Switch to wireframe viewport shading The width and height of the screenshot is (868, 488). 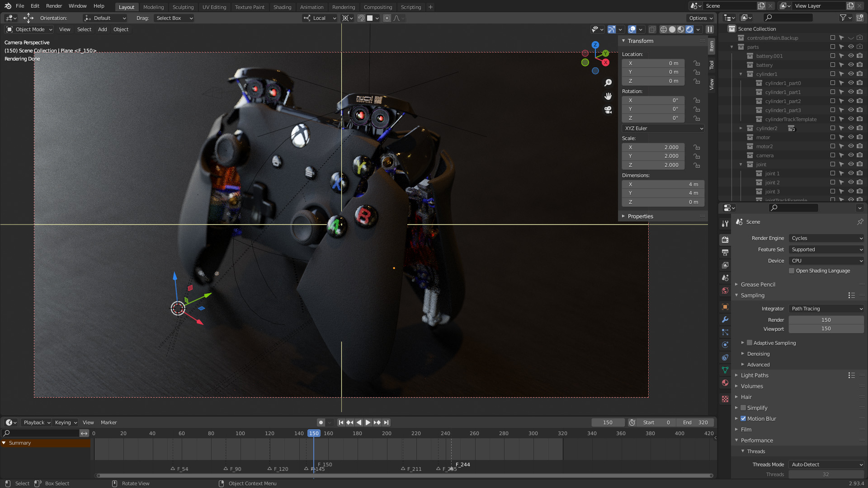[x=664, y=29]
